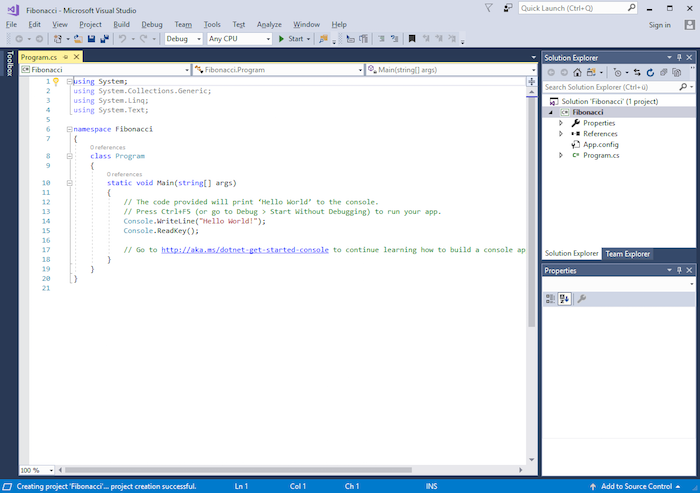This screenshot has height=493, width=700.
Task: Select Solution 'Fibonacci' (1 project) node
Action: [609, 101]
